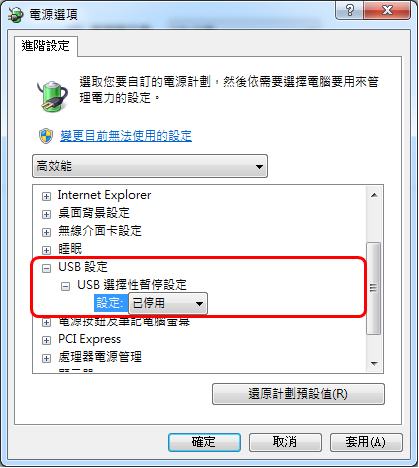
Task: Click the 取消 button
Action: pyautogui.click(x=285, y=442)
